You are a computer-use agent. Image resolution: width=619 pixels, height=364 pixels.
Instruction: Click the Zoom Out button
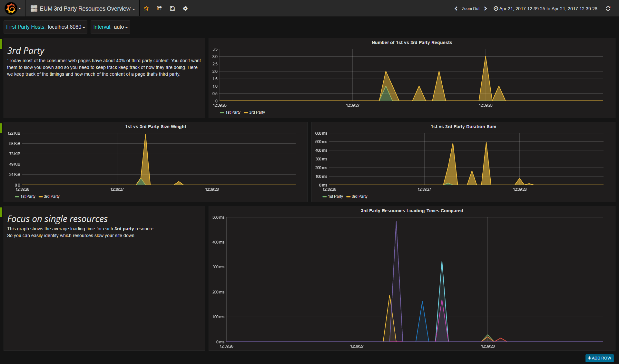point(470,9)
